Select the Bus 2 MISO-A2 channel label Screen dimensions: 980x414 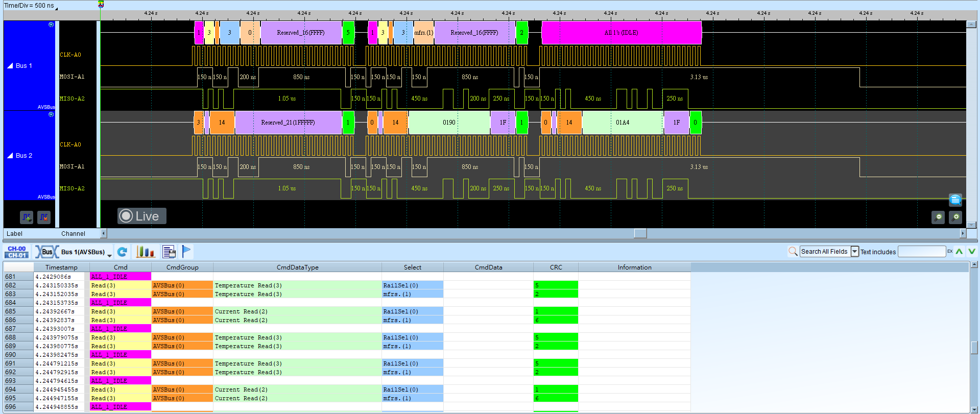[72, 188]
